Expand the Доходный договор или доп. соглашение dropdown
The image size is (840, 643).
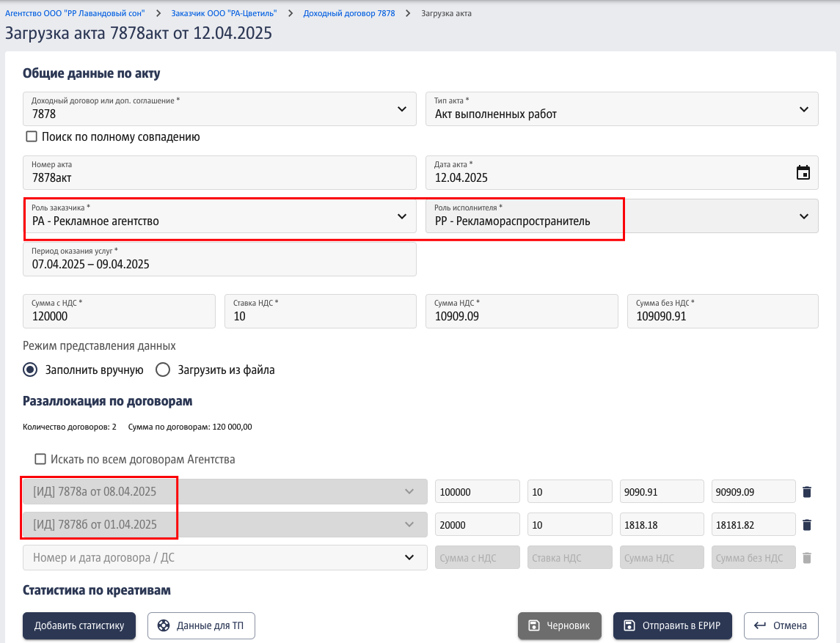pos(402,109)
